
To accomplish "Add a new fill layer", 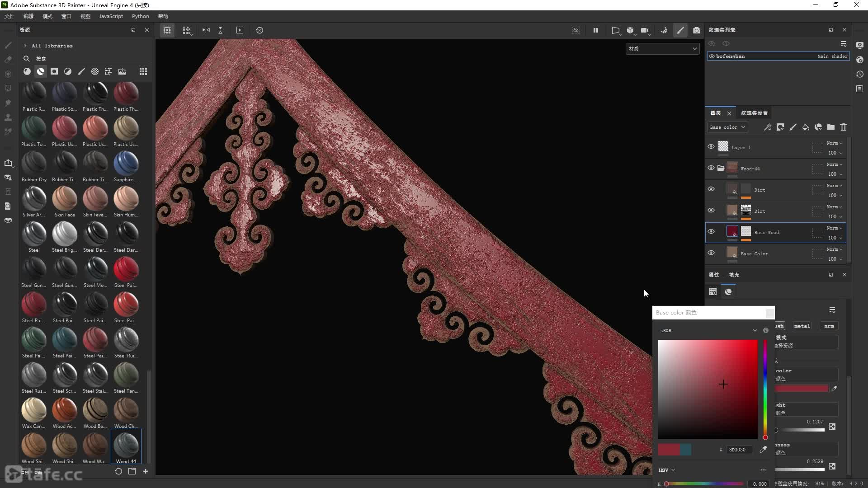I will click(806, 127).
